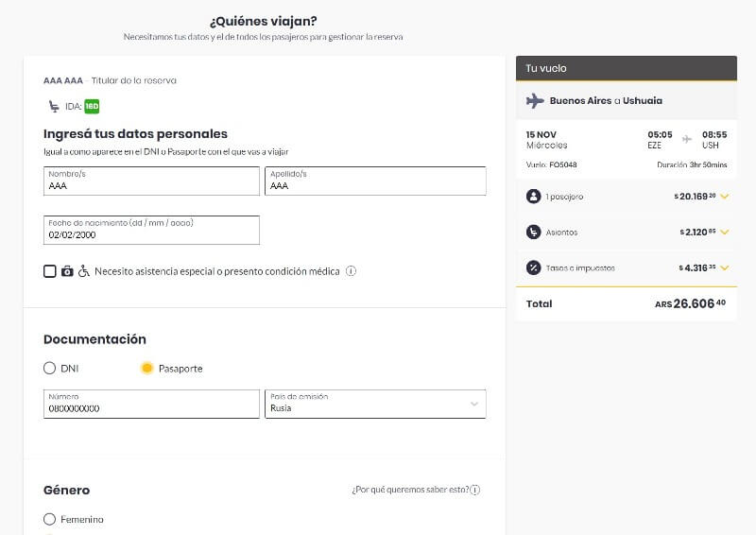Enable the special assistance checkbox
Viewport: 756px width, 535px height.
click(50, 271)
